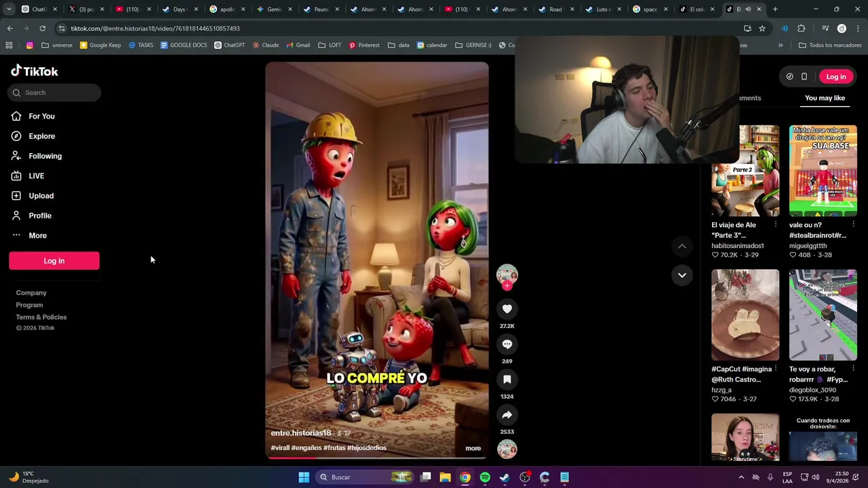The height and width of the screenshot is (488, 868).
Task: Open options for 'vale ou n?' card
Action: coord(853,224)
